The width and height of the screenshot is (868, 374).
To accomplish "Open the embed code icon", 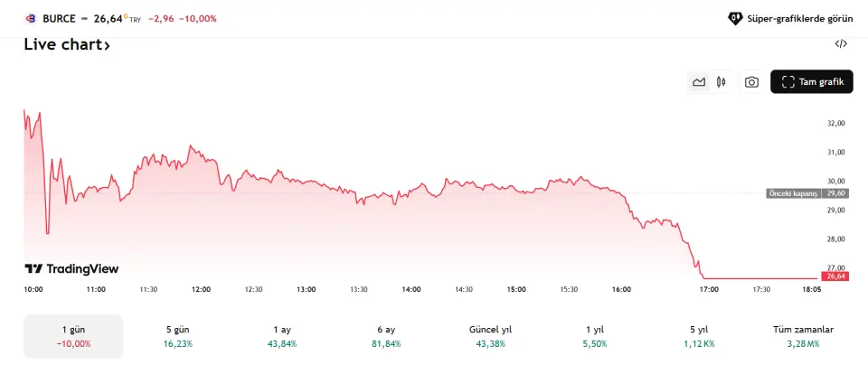I will (x=841, y=43).
